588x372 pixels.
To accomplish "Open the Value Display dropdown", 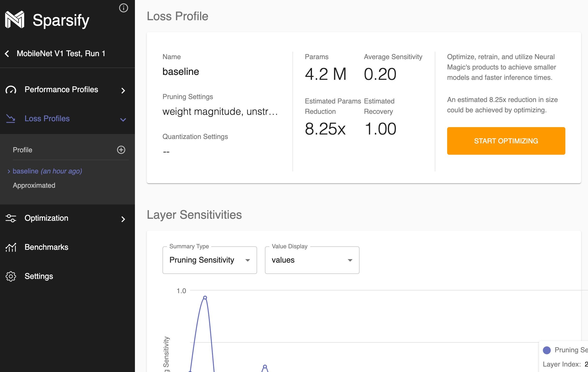I will (312, 260).
